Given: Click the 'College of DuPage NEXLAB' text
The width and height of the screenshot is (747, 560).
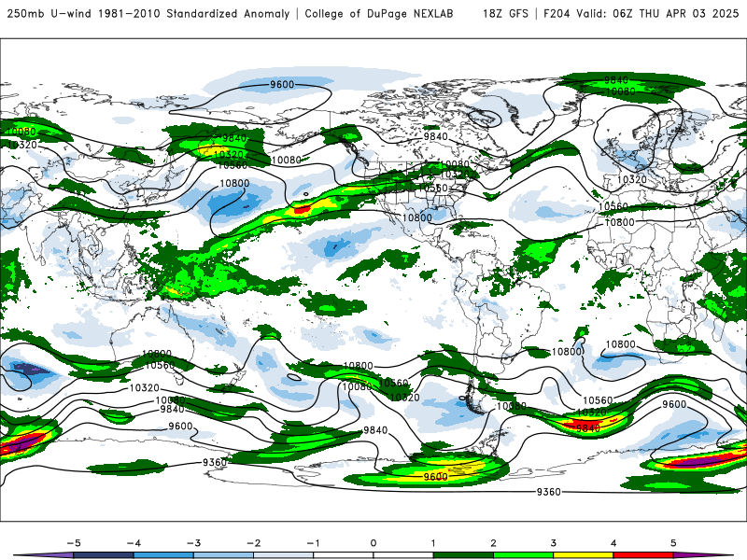Looking at the screenshot, I should (x=379, y=14).
